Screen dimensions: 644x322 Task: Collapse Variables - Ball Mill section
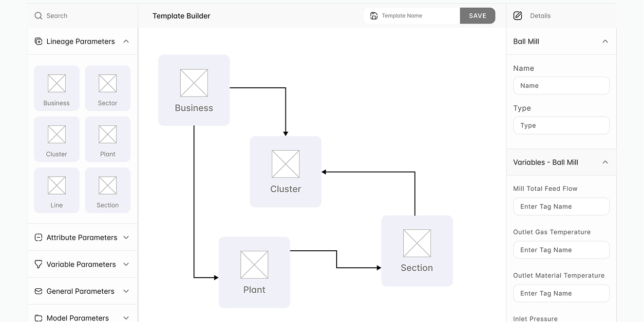605,162
